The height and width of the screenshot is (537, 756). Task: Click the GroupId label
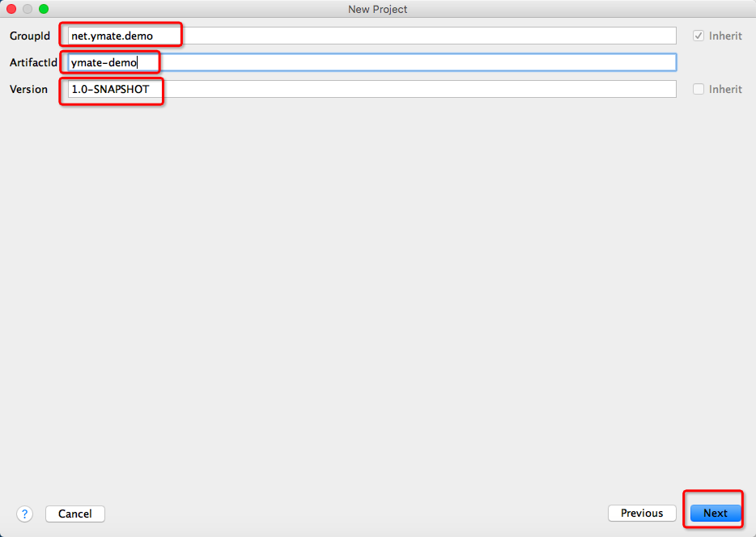30,36
